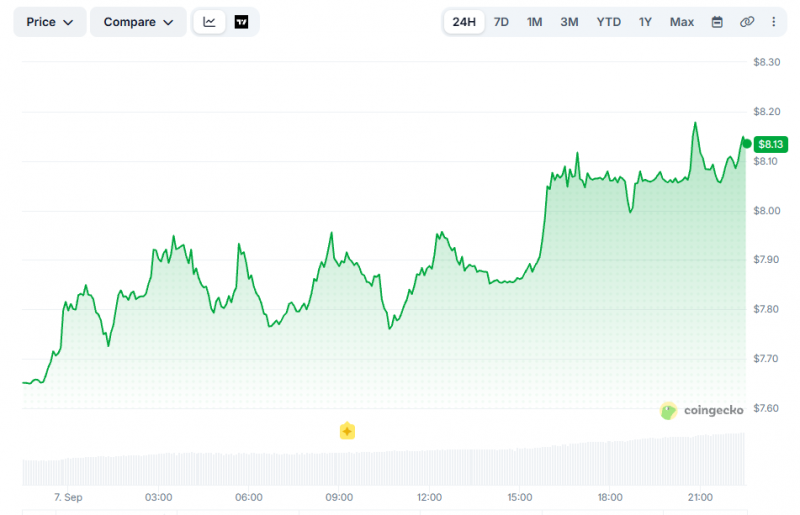Open the three-dot more options menu
This screenshot has height=515, width=800.
773,22
